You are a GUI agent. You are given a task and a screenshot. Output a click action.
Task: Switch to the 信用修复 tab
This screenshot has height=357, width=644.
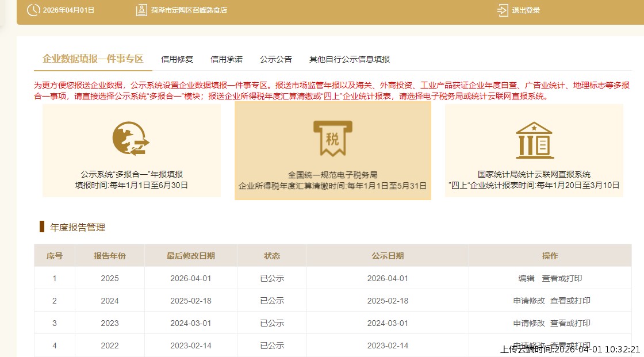coord(177,59)
